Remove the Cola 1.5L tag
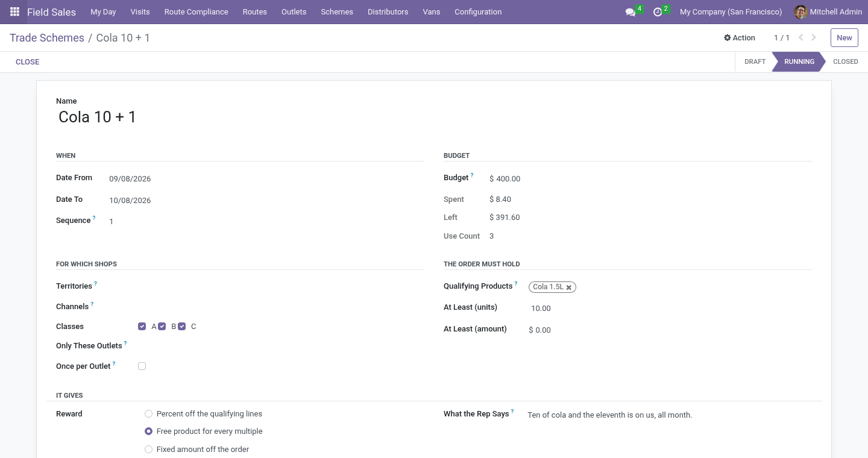Viewport: 868px width, 458px height. point(568,287)
